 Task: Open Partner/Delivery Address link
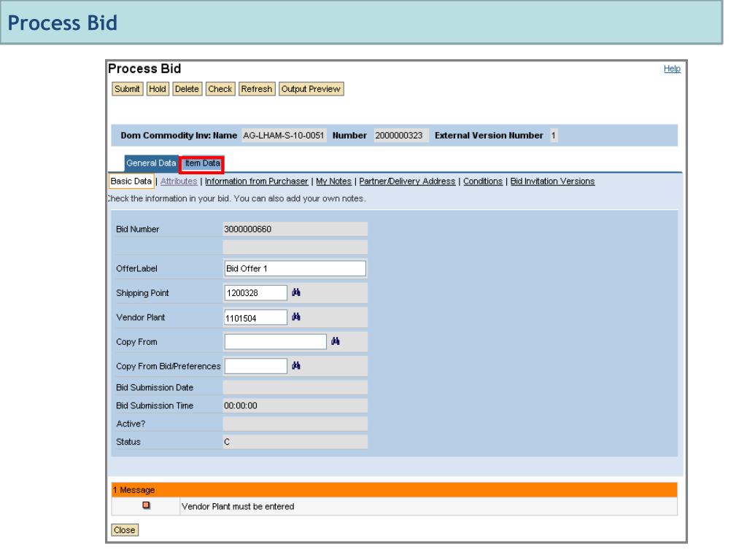point(408,182)
